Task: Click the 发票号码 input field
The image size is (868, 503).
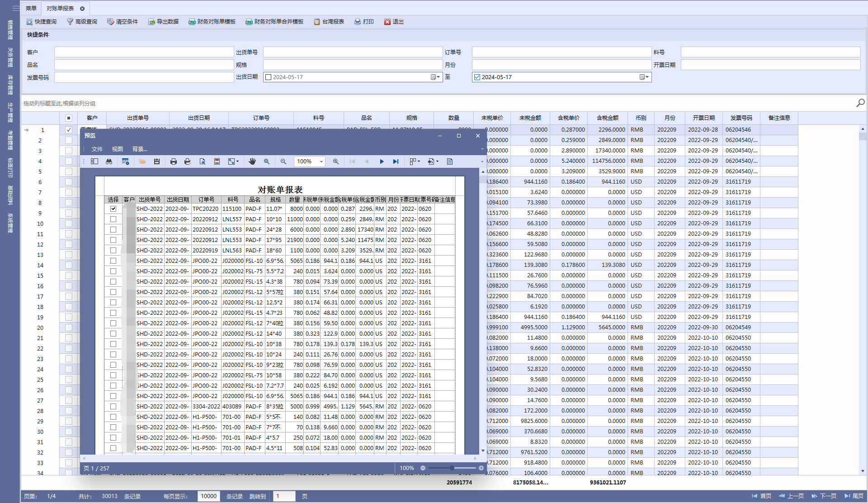Action: [x=144, y=77]
